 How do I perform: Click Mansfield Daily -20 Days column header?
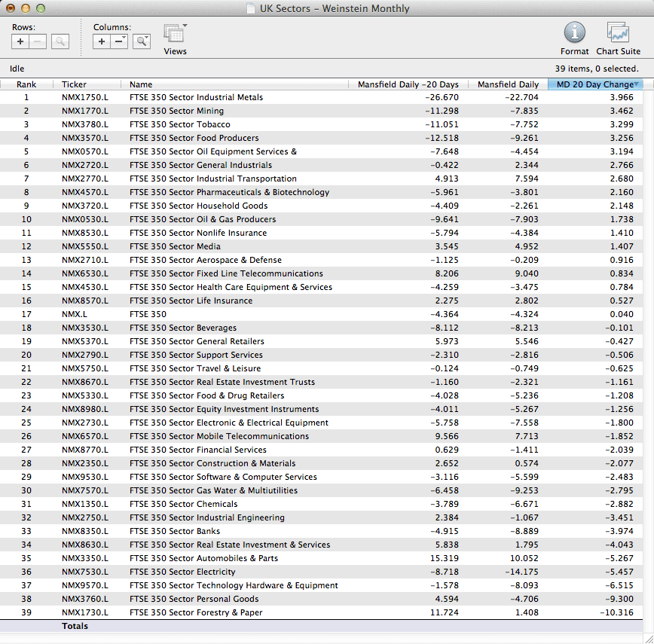click(408, 84)
